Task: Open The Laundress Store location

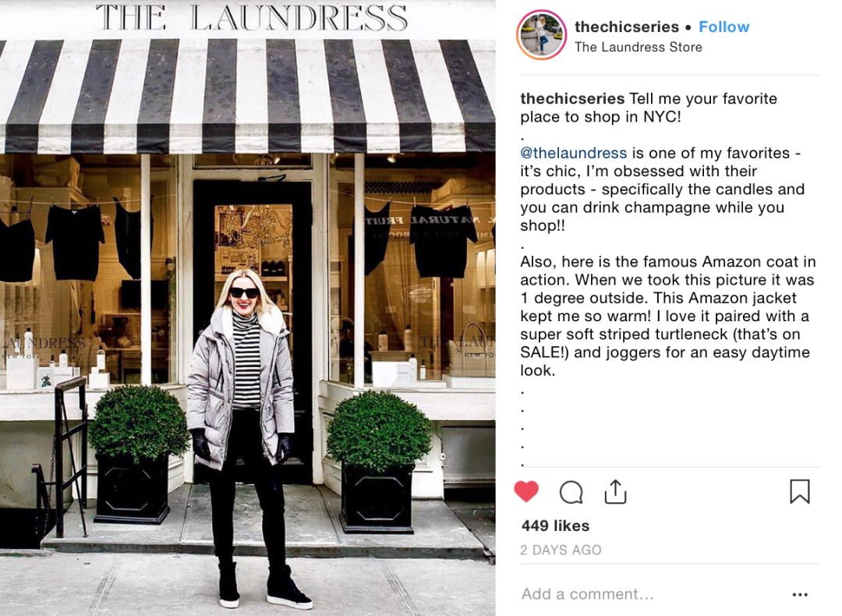Action: [x=638, y=48]
